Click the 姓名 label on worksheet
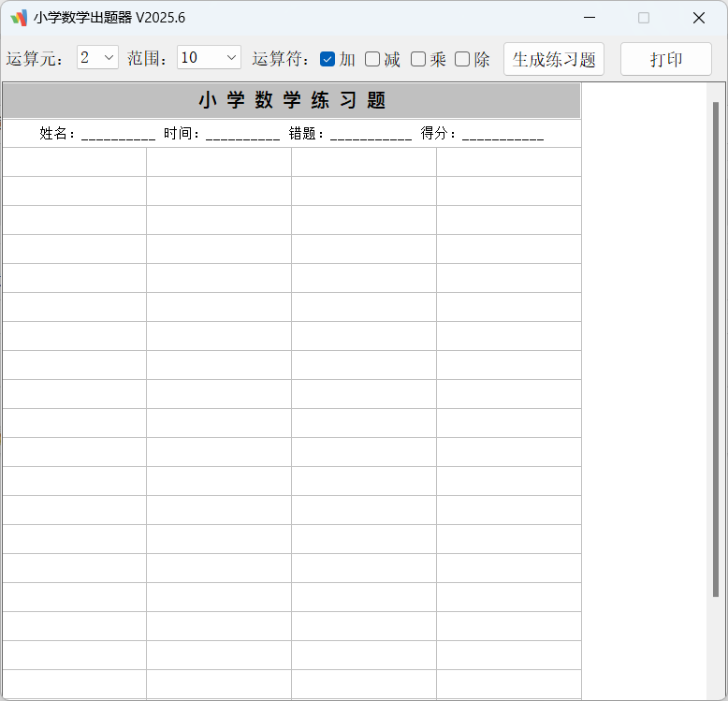The width and height of the screenshot is (728, 701). 57,134
